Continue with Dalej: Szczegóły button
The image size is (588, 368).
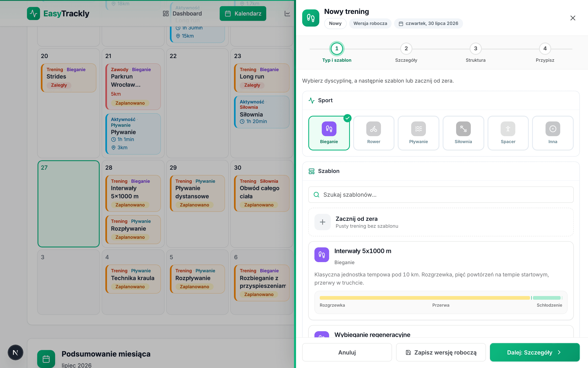tap(535, 352)
